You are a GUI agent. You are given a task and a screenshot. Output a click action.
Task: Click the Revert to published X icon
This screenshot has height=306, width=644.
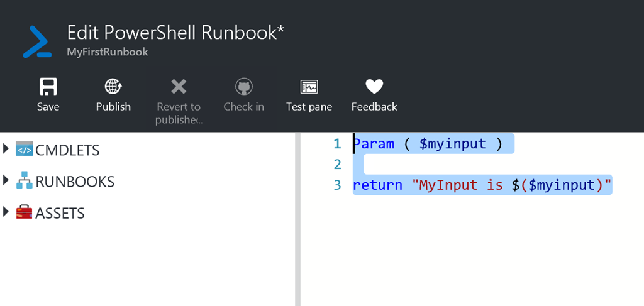(x=179, y=87)
